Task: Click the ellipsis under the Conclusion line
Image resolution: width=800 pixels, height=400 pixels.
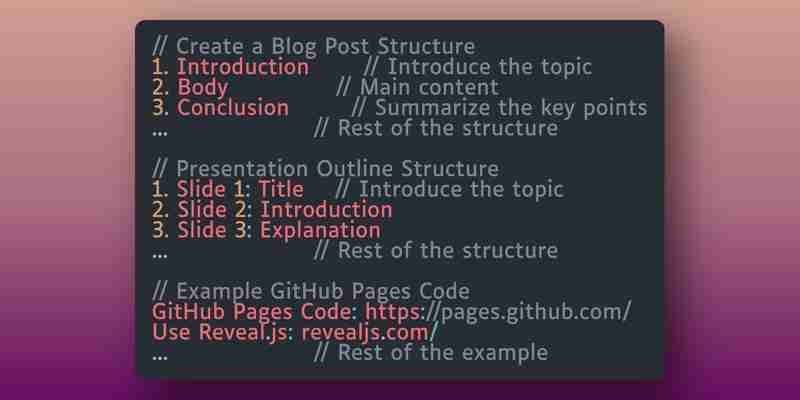Action: pos(160,132)
